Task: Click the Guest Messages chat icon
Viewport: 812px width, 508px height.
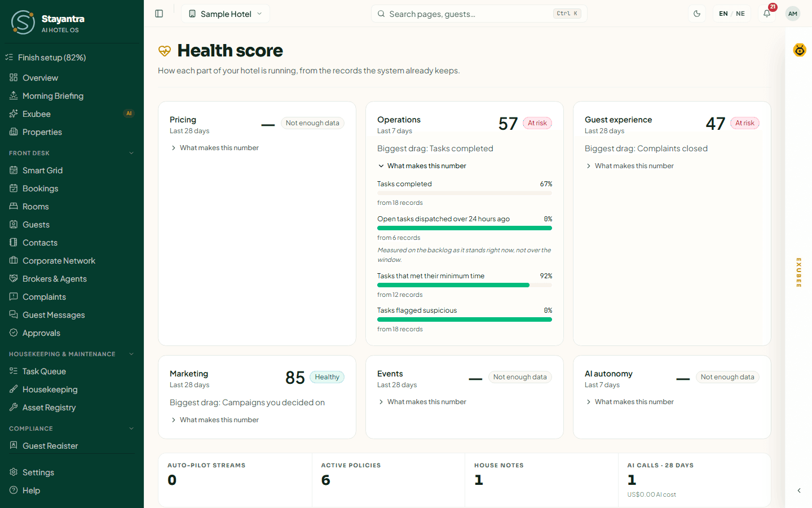Action: 14,315
